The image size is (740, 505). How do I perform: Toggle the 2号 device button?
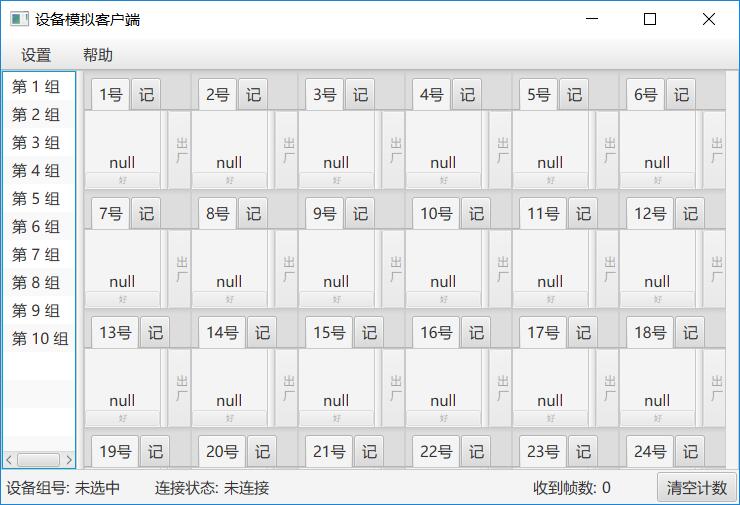click(218, 94)
